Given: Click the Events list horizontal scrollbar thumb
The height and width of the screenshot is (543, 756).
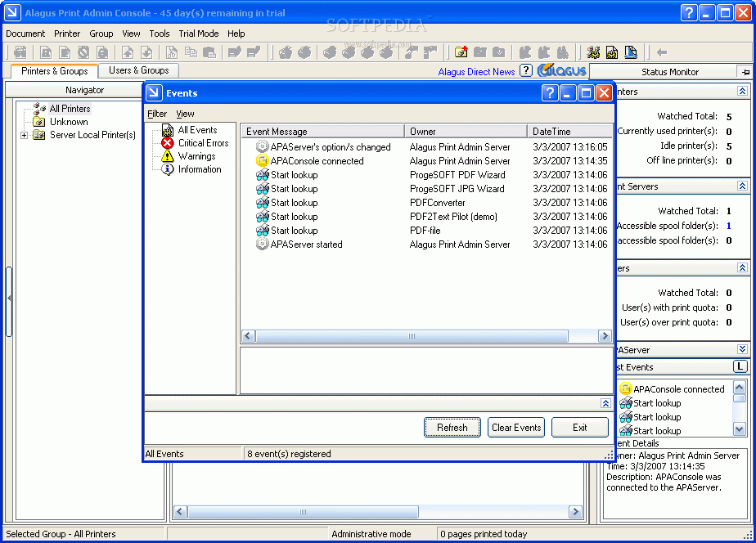Looking at the screenshot, I should pyautogui.click(x=412, y=336).
